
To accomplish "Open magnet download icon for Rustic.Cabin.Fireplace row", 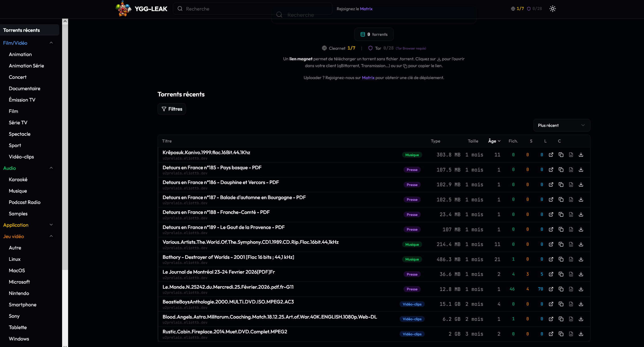I will [581, 334].
